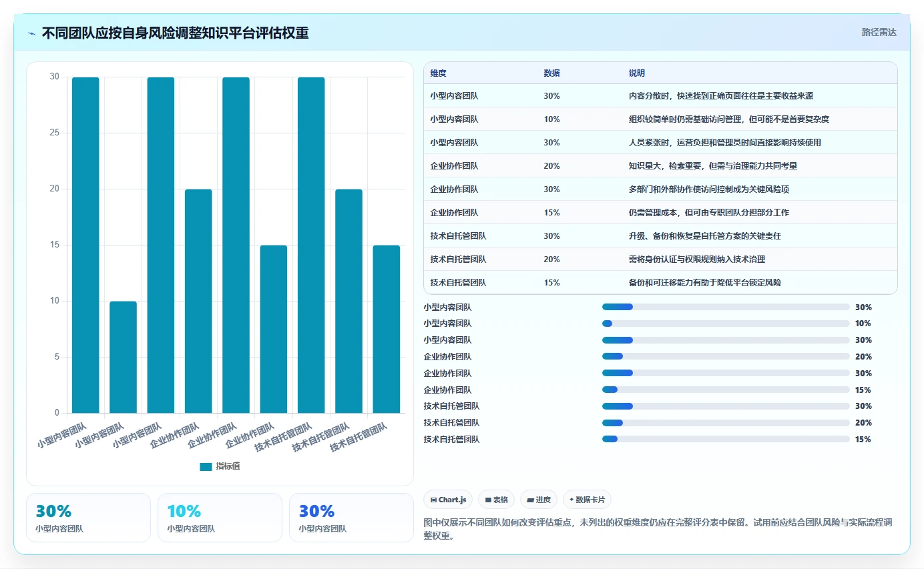Click the page title 不同团队应按自身风险调整知识平台评估权重

pyautogui.click(x=176, y=33)
